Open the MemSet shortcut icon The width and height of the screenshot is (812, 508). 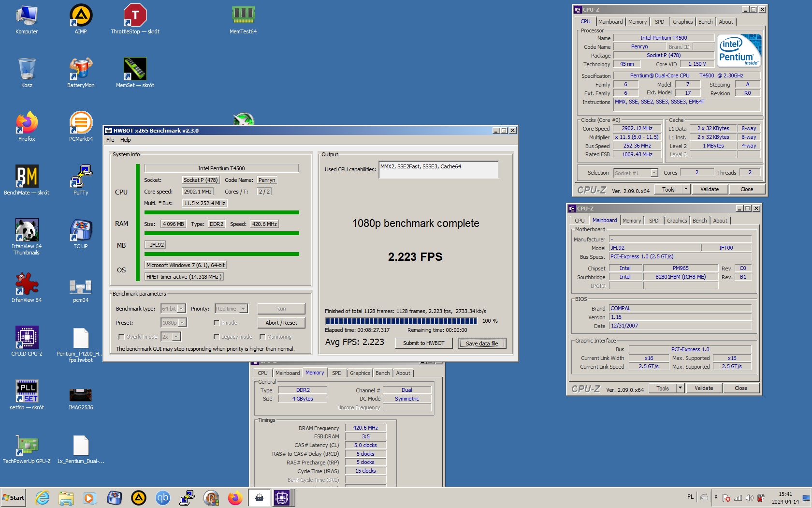pyautogui.click(x=135, y=73)
